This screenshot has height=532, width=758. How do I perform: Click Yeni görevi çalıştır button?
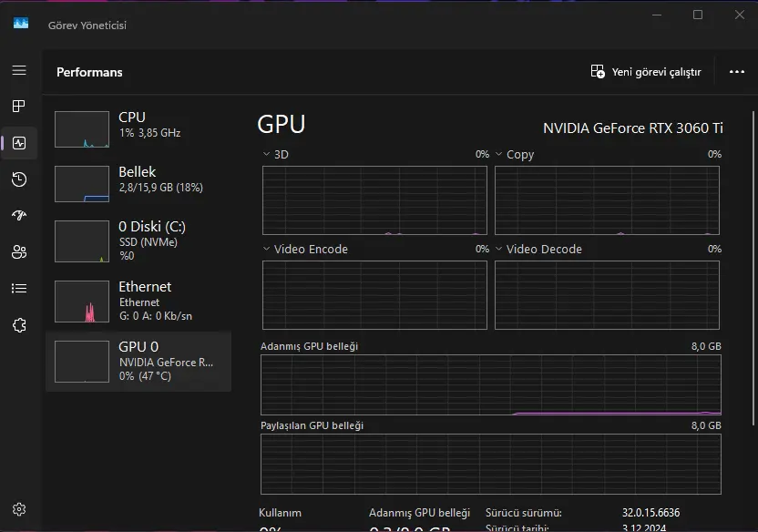646,72
